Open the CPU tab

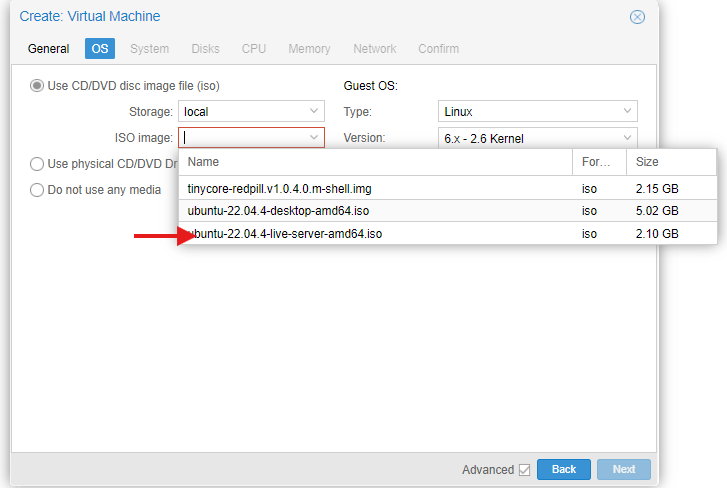pos(254,49)
